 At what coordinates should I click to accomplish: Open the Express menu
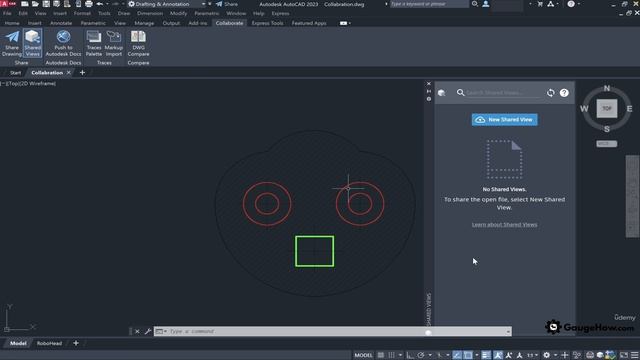click(280, 13)
